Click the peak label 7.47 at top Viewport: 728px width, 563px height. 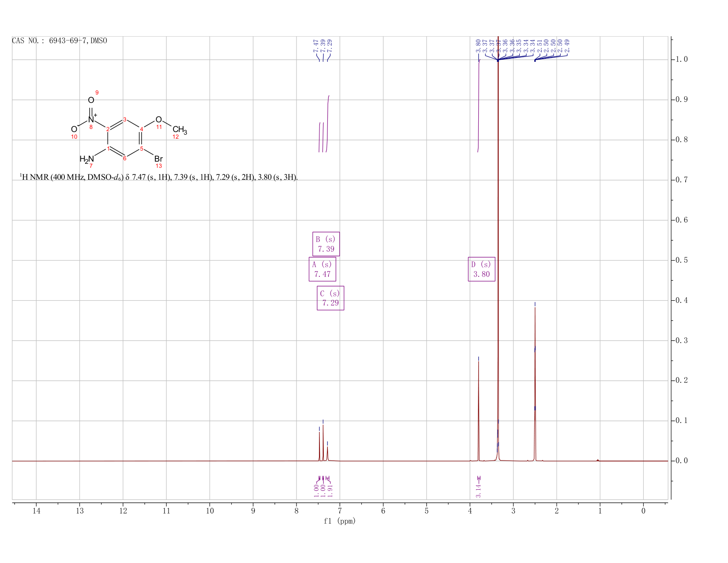pos(316,46)
